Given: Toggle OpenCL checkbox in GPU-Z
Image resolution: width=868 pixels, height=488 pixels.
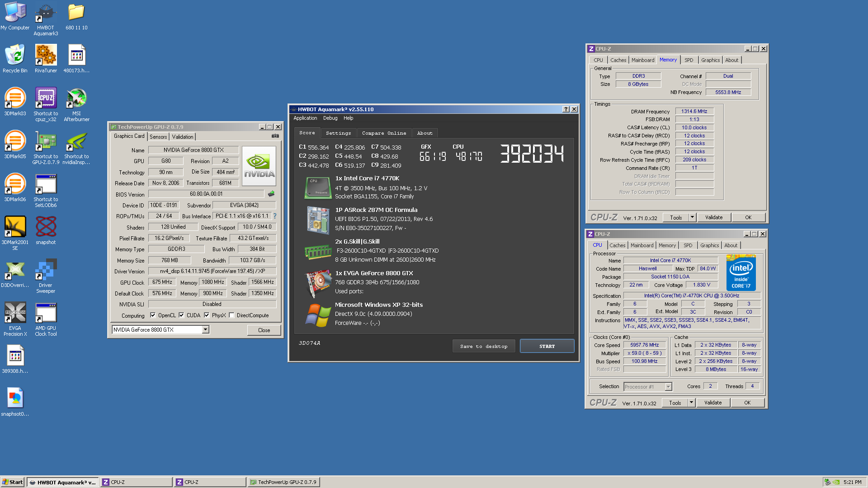Looking at the screenshot, I should (x=153, y=315).
